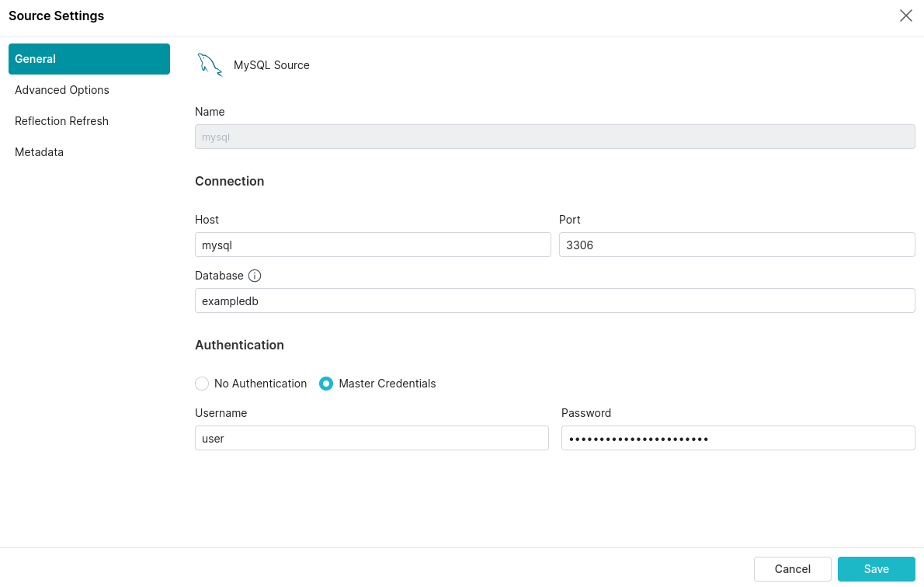924x587 pixels.
Task: Select the Database field containing exampledb
Action: click(554, 300)
